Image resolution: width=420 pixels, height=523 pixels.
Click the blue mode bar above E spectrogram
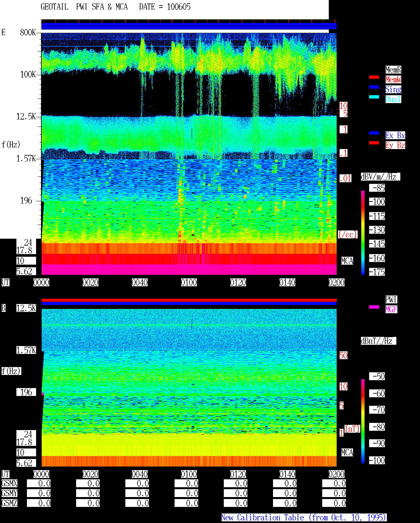click(189, 26)
